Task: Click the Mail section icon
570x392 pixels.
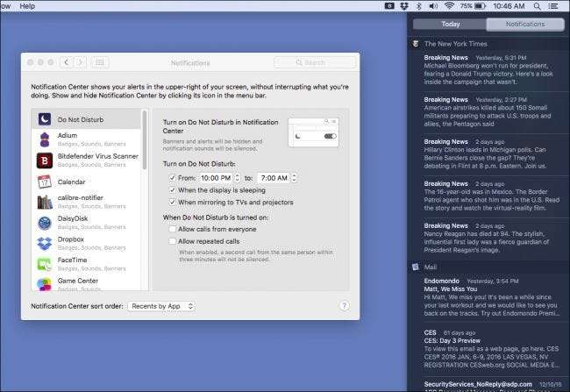Action: coord(416,267)
